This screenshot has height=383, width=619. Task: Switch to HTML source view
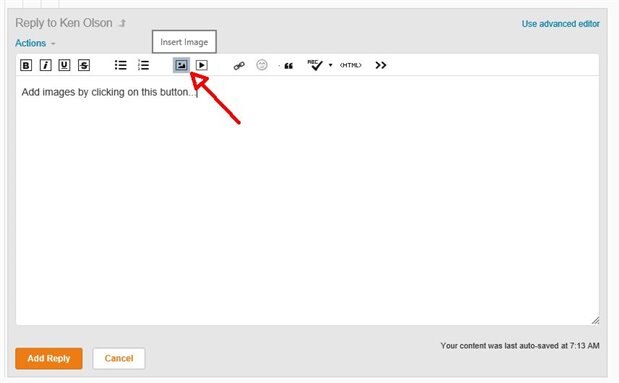tap(351, 65)
